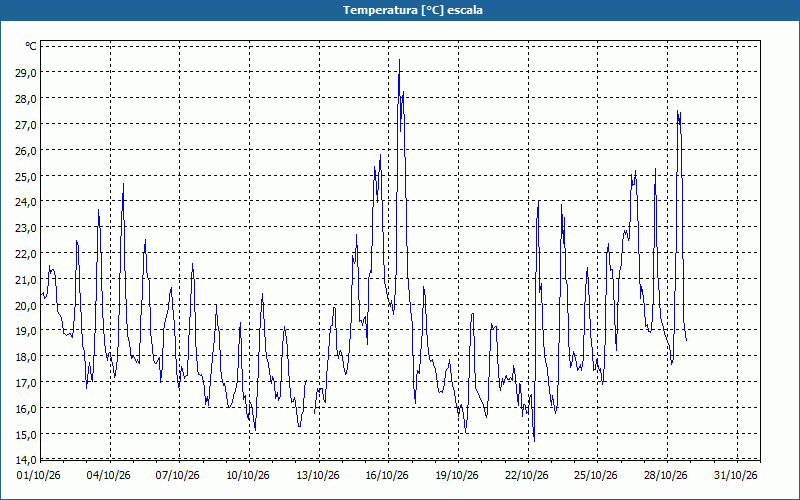Image resolution: width=800 pixels, height=500 pixels.
Task: Click the 24,0 y-axis label
Action: pyautogui.click(x=26, y=202)
